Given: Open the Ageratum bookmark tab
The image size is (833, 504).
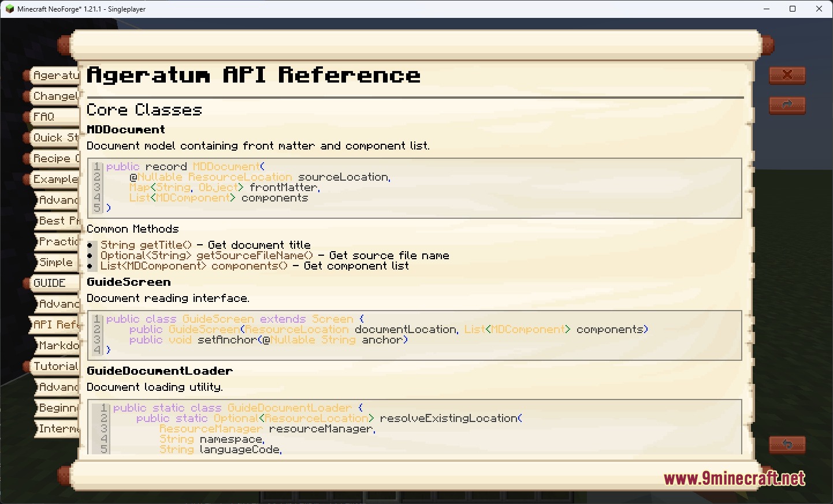Looking at the screenshot, I should (x=52, y=76).
